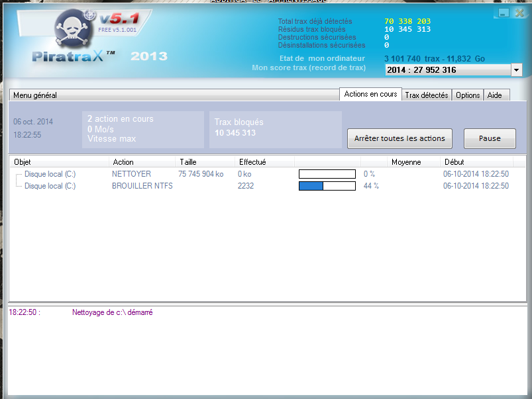532x399 pixels.
Task: Click the Mon score trax label
Action: point(309,67)
